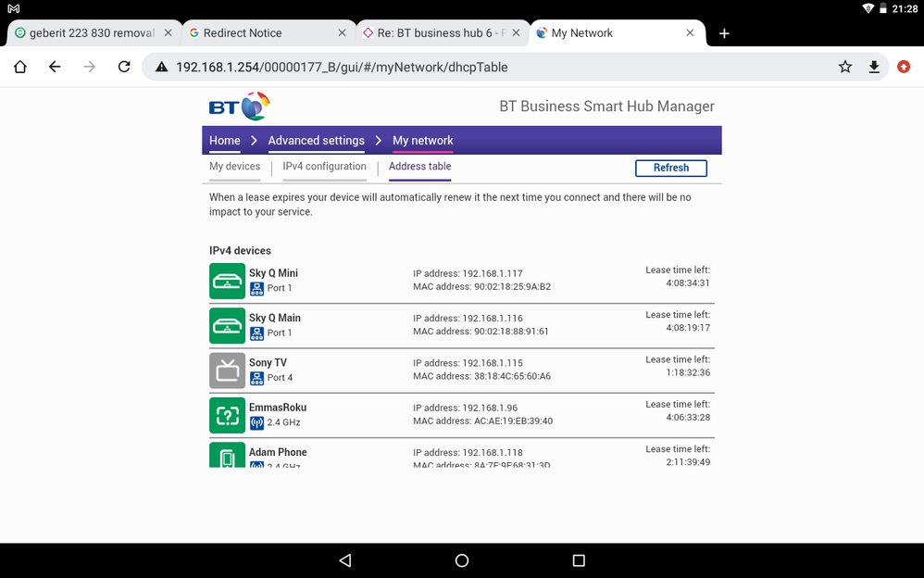Switch to the IPv4 configuration tab
This screenshot has height=578, width=924.
click(323, 167)
